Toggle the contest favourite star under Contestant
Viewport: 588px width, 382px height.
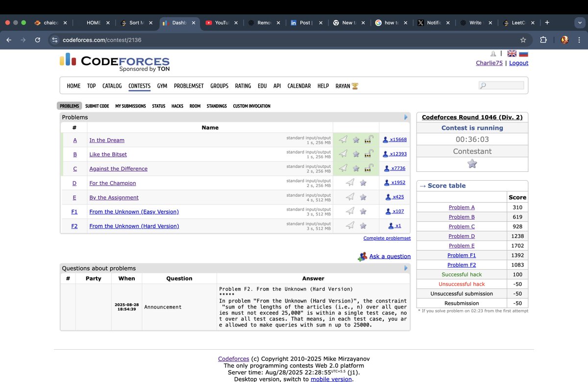[472, 164]
